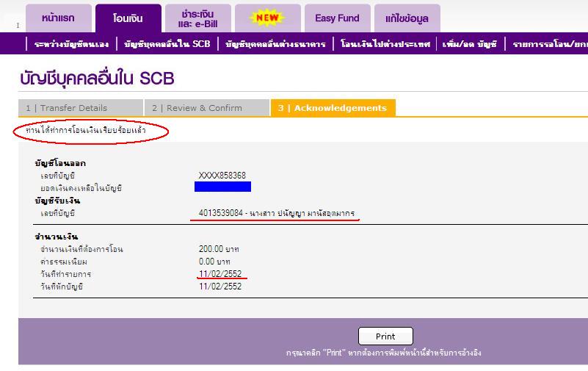Screen dimensions: 588x371
Task: Open the NEW starburst tab
Action: click(268, 18)
